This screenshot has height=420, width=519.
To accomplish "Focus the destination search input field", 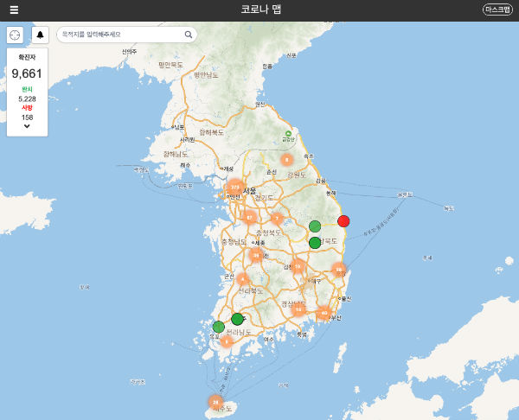I will click(119, 35).
